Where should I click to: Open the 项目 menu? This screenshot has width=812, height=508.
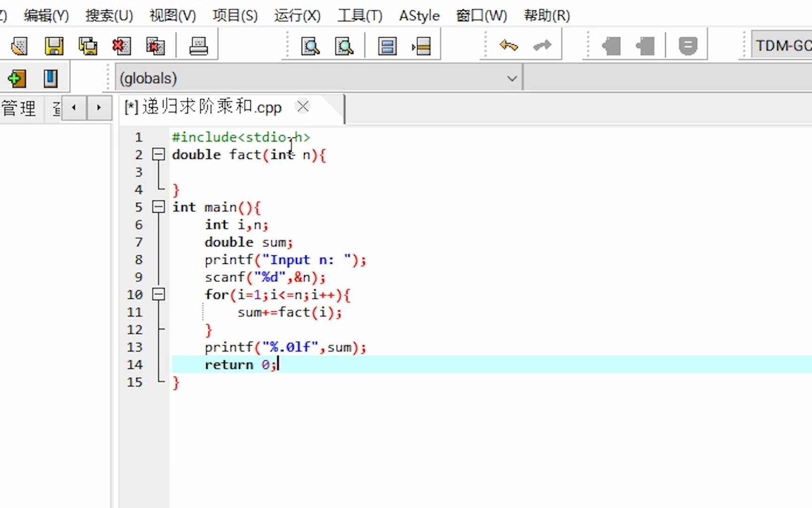[x=235, y=16]
